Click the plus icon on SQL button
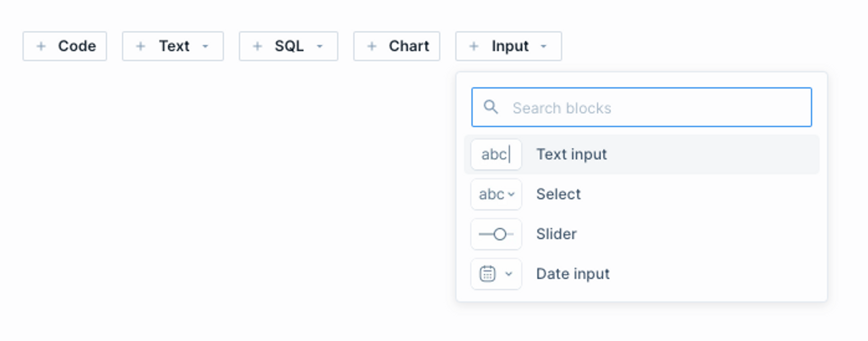The height and width of the screenshot is (341, 868). point(257,46)
